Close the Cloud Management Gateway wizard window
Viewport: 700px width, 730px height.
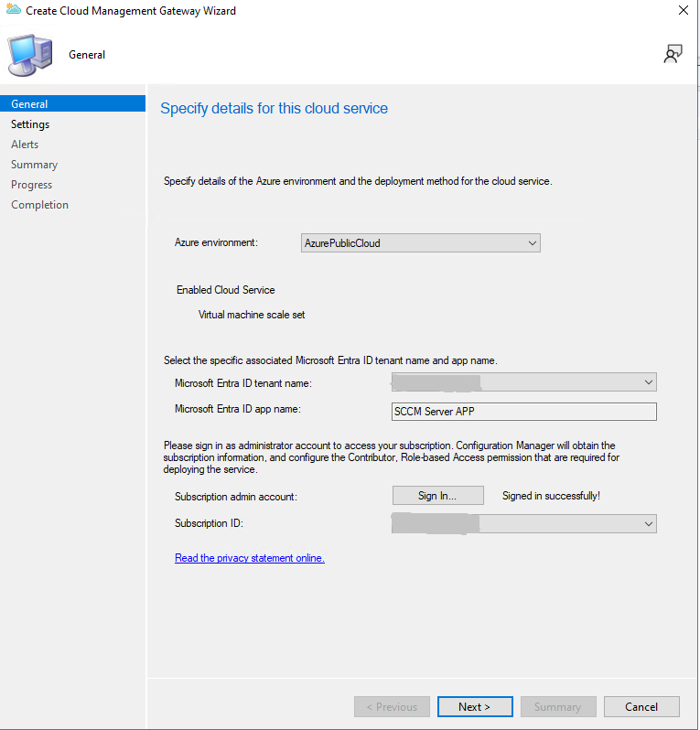(683, 11)
